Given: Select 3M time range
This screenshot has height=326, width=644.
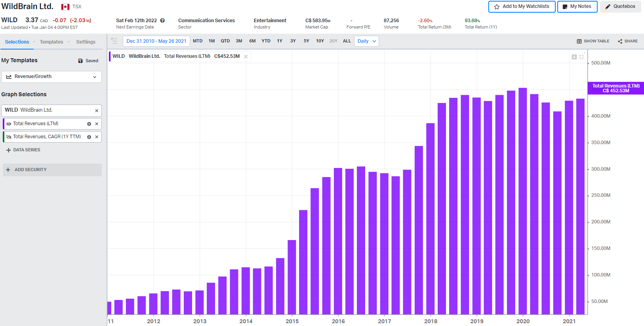Looking at the screenshot, I should point(239,41).
